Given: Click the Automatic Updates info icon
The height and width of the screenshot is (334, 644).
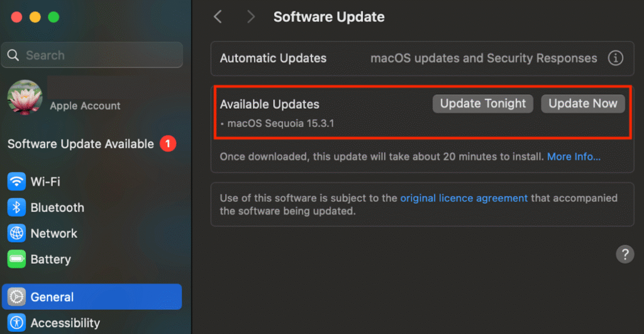Looking at the screenshot, I should click(x=615, y=58).
